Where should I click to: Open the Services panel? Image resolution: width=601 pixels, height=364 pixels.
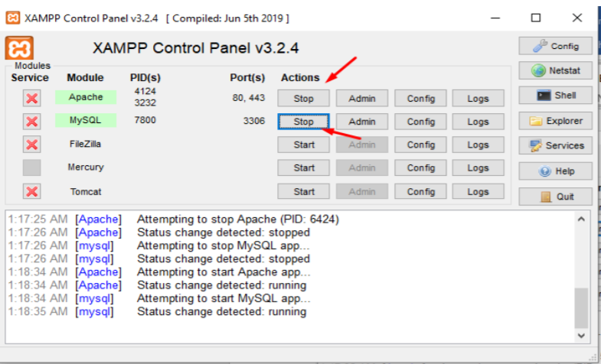tap(555, 145)
